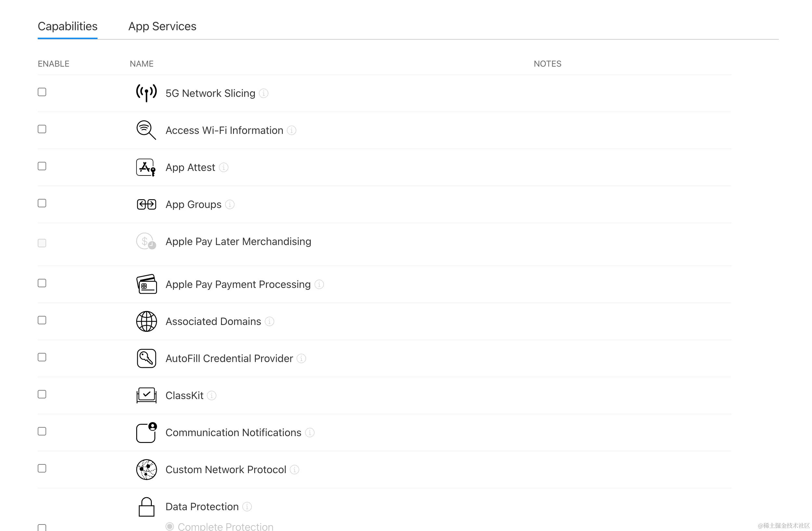Click the AutoFill Credential Provider key icon
The width and height of the screenshot is (812, 531).
pyautogui.click(x=146, y=358)
